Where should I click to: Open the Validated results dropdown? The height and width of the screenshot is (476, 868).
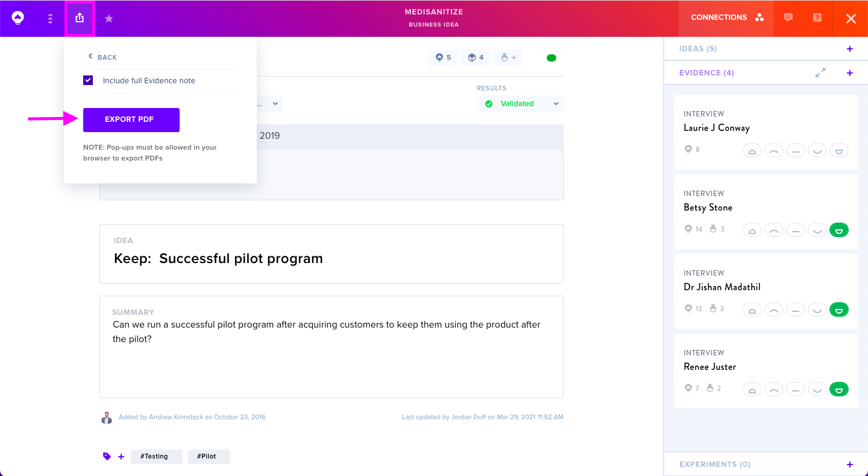(520, 104)
